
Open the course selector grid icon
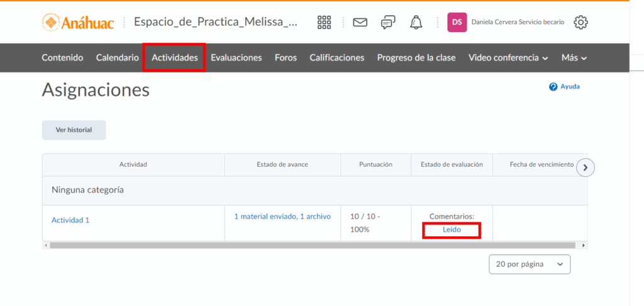(324, 23)
